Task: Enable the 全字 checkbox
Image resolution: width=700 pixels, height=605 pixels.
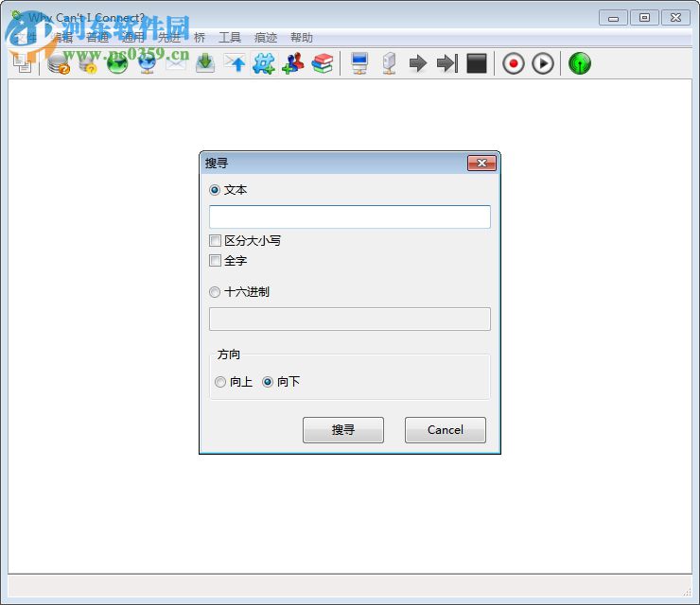Action: coord(215,261)
